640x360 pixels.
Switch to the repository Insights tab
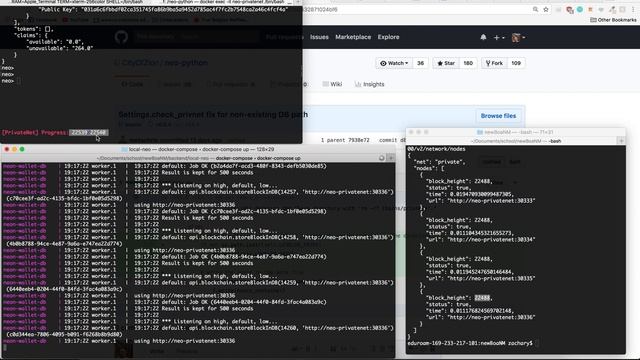coord(370,84)
